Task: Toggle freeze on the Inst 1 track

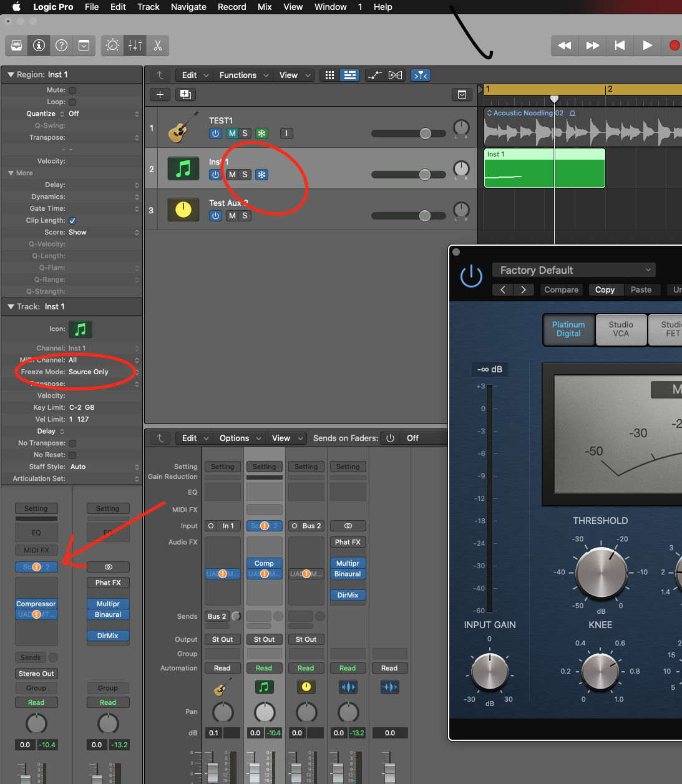Action: click(262, 175)
